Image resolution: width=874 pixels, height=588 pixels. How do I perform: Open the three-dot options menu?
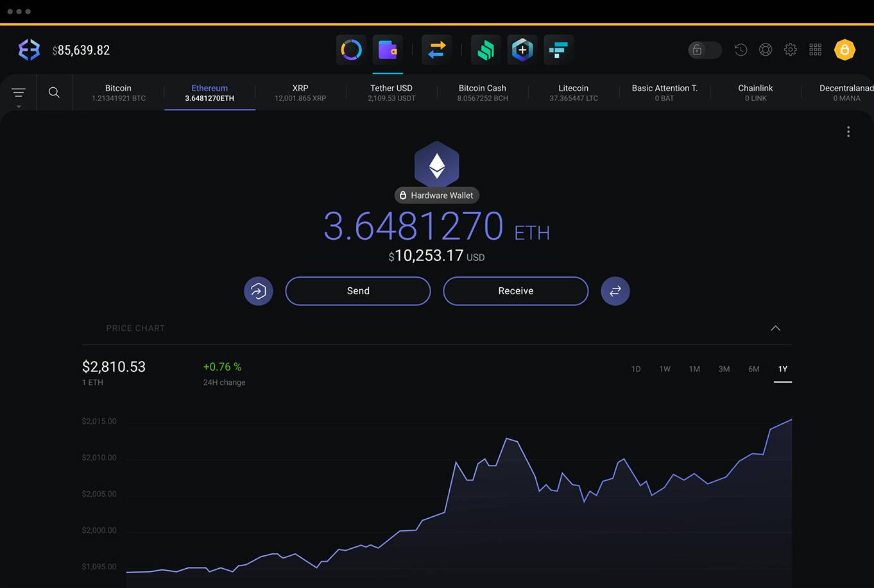(x=848, y=131)
